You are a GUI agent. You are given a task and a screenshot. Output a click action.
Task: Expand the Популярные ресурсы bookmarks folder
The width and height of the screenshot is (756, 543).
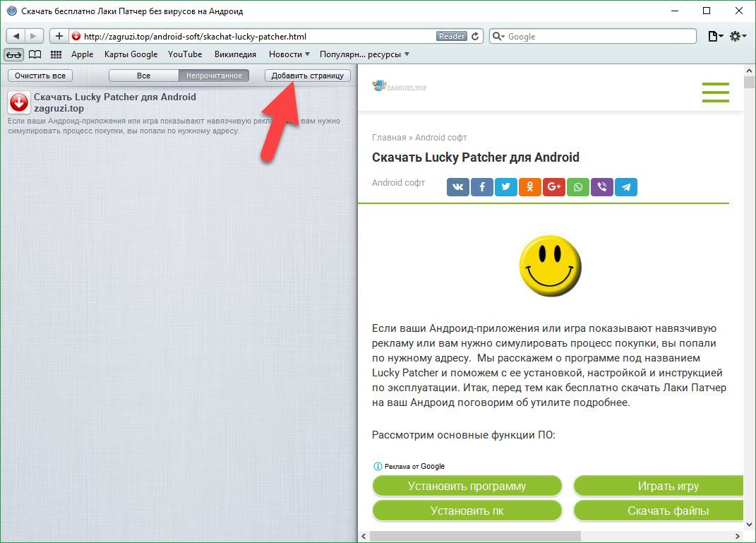[364, 54]
